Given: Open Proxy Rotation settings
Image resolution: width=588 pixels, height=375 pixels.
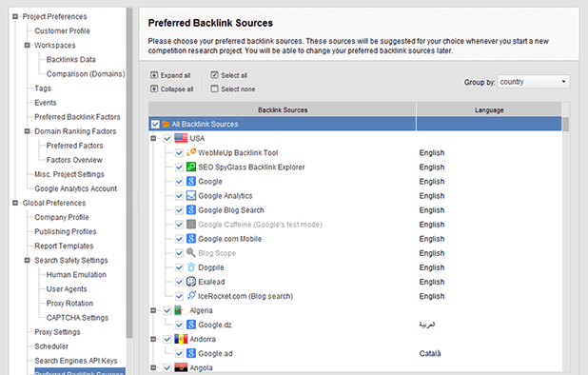Looking at the screenshot, I should pos(69,303).
